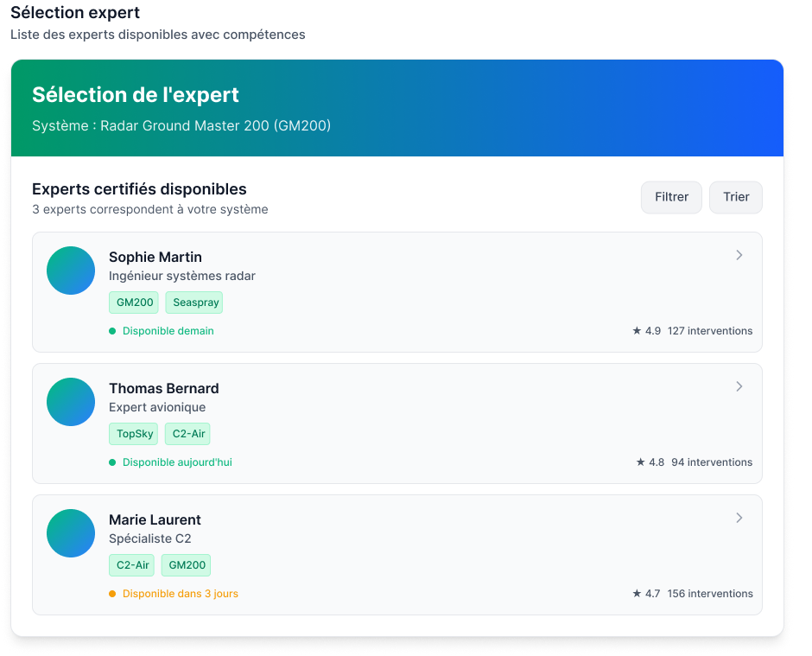Open Sophie Martin's profile chevron
Image resolution: width=812 pixels, height=656 pixels.
tap(739, 255)
